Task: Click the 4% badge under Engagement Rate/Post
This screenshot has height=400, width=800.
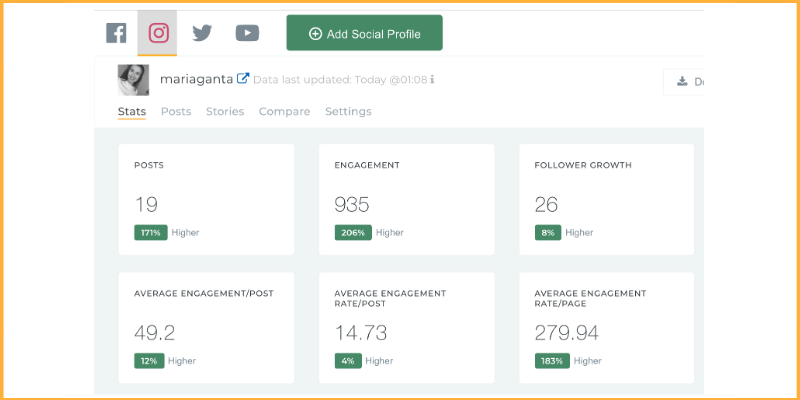Action: pyautogui.click(x=348, y=361)
